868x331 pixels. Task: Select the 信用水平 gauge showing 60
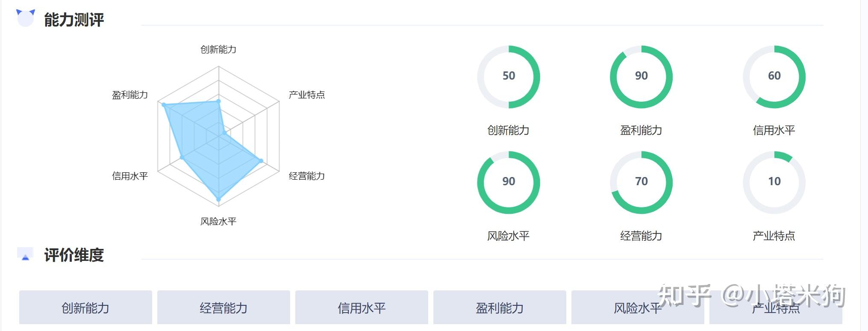pos(775,77)
